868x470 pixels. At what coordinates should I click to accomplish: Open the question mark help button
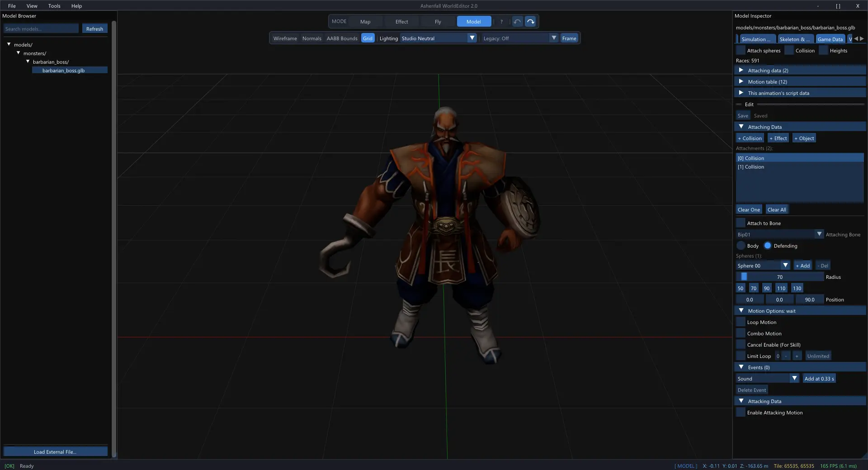(501, 21)
